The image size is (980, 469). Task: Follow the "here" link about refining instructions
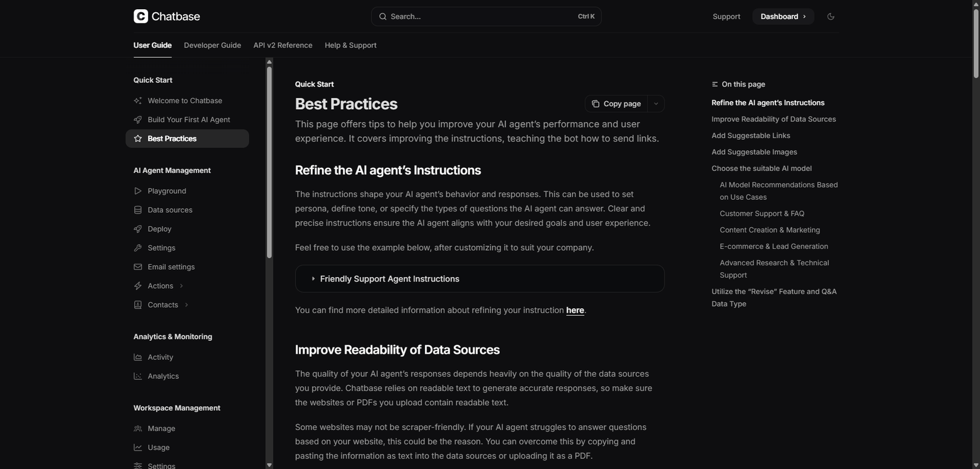[575, 310]
